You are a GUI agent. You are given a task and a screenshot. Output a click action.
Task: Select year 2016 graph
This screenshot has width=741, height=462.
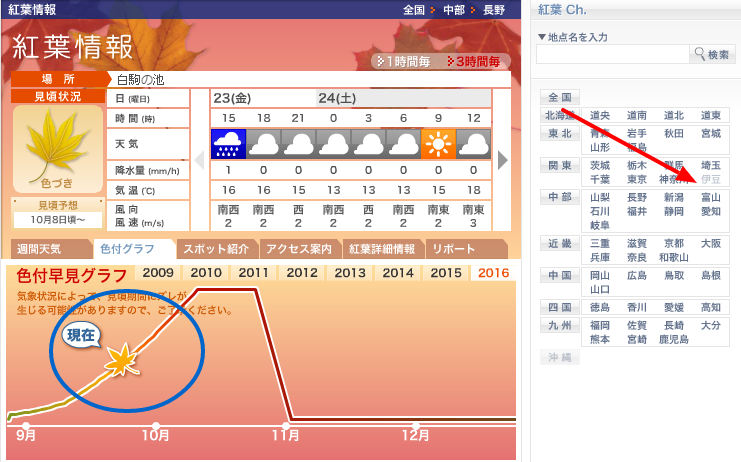point(493,273)
